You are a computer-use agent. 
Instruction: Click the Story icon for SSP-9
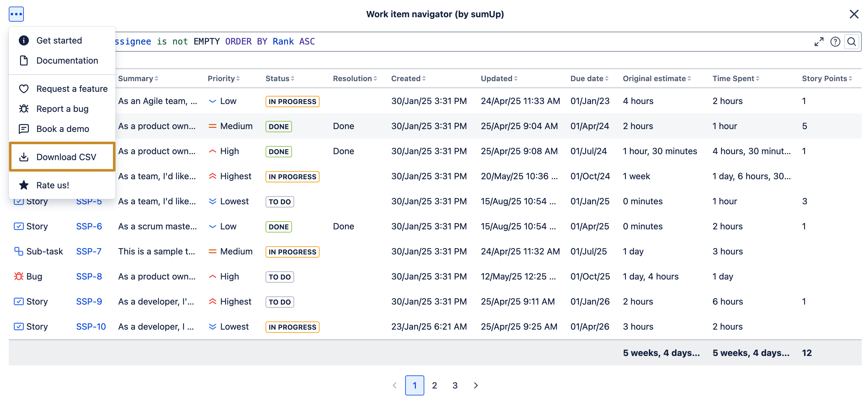coord(19,301)
